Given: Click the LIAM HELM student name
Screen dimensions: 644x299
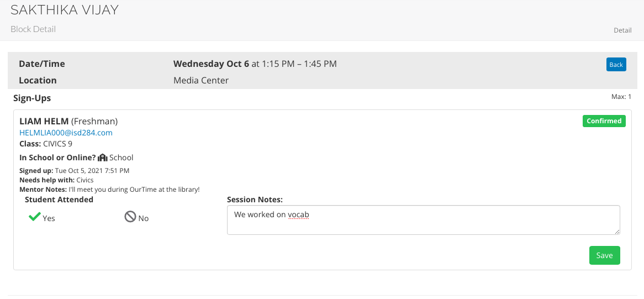Looking at the screenshot, I should [x=44, y=121].
